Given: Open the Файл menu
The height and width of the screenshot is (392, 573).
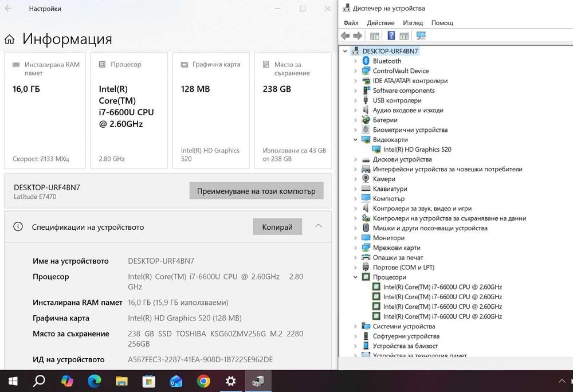Looking at the screenshot, I should coord(351,23).
